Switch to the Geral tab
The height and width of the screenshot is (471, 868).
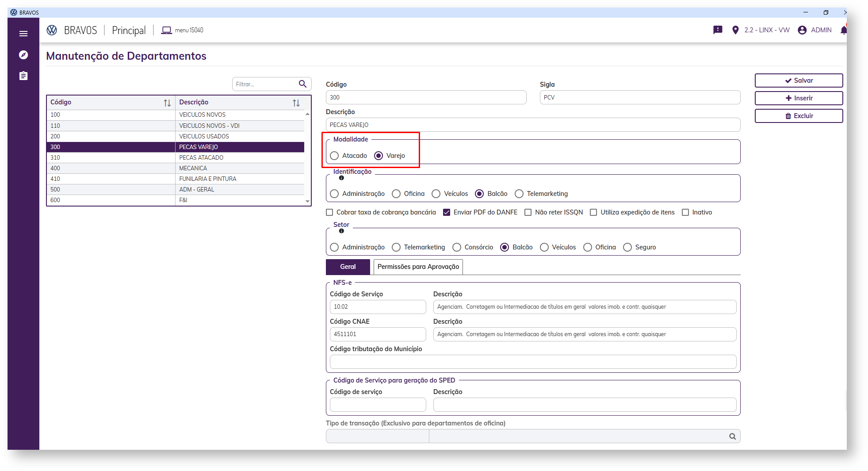point(348,267)
